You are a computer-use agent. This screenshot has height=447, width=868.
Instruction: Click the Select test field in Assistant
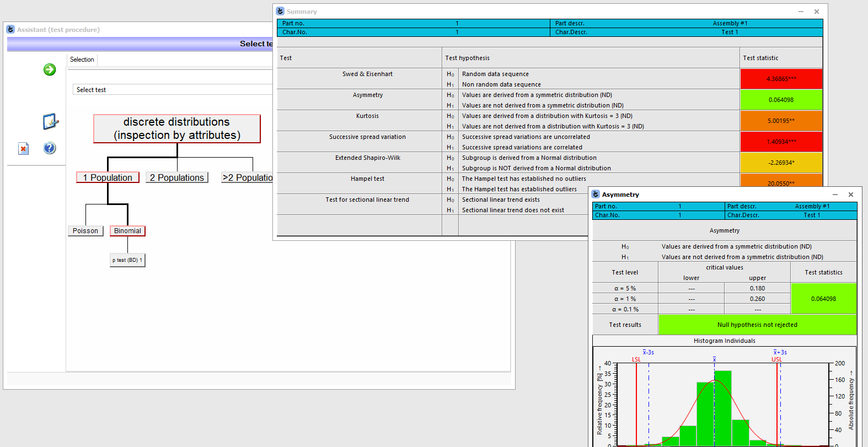173,90
